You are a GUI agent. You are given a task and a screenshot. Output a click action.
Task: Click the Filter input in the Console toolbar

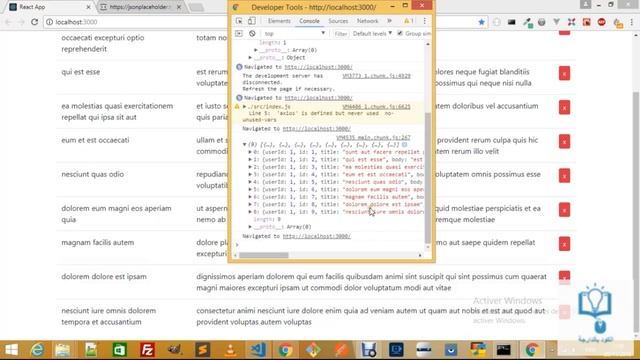pos(341,33)
